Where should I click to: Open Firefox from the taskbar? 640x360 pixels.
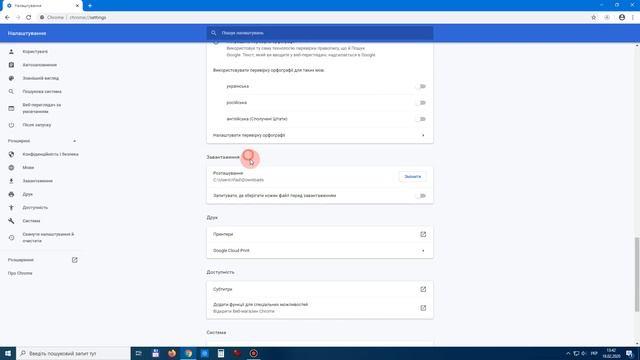172,353
